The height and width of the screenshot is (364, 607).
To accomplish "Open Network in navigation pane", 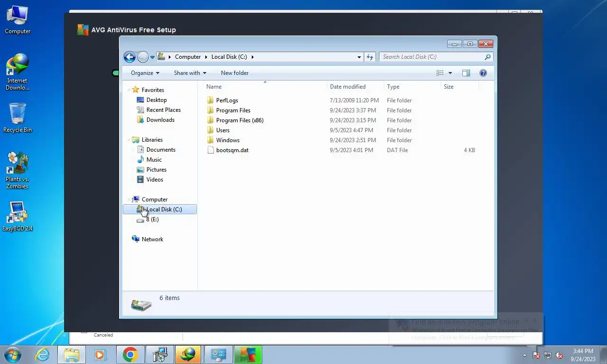I will click(x=152, y=239).
